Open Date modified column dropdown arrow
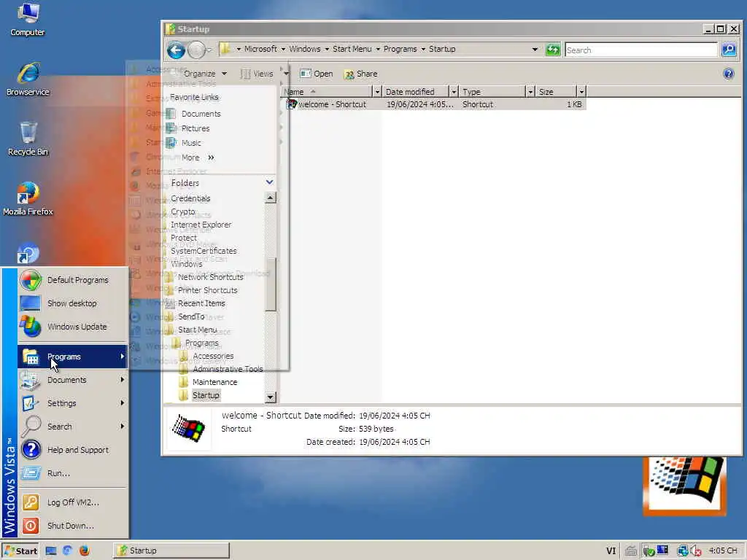Viewport: 747px width, 560px height. tap(453, 91)
